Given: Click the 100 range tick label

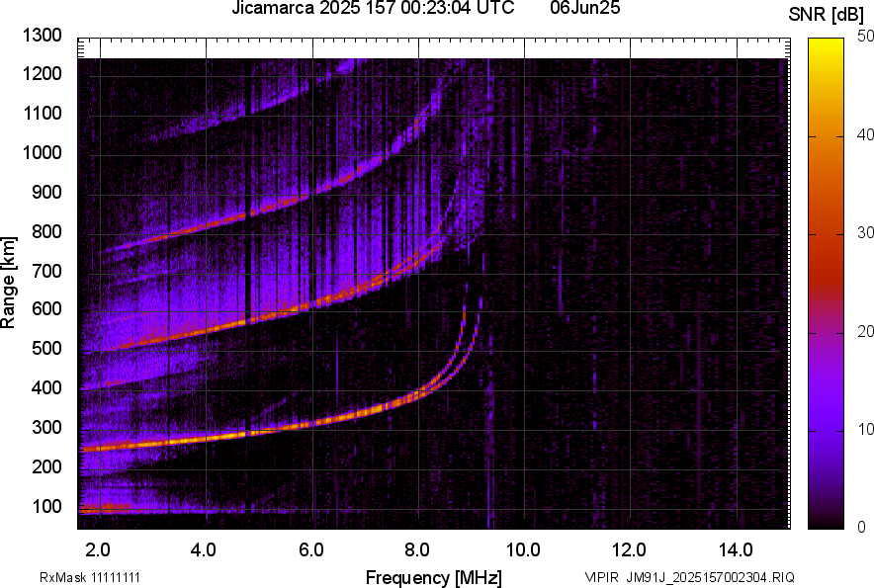Looking at the screenshot, I should (x=46, y=506).
